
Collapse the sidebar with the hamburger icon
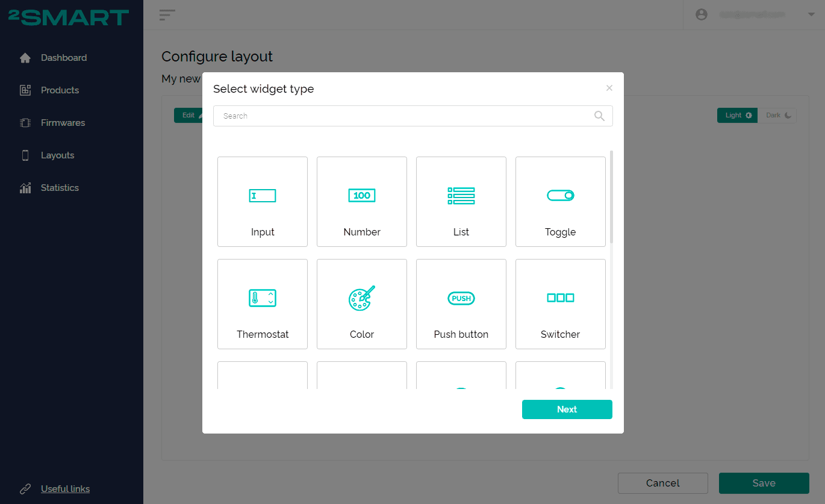pos(167,15)
